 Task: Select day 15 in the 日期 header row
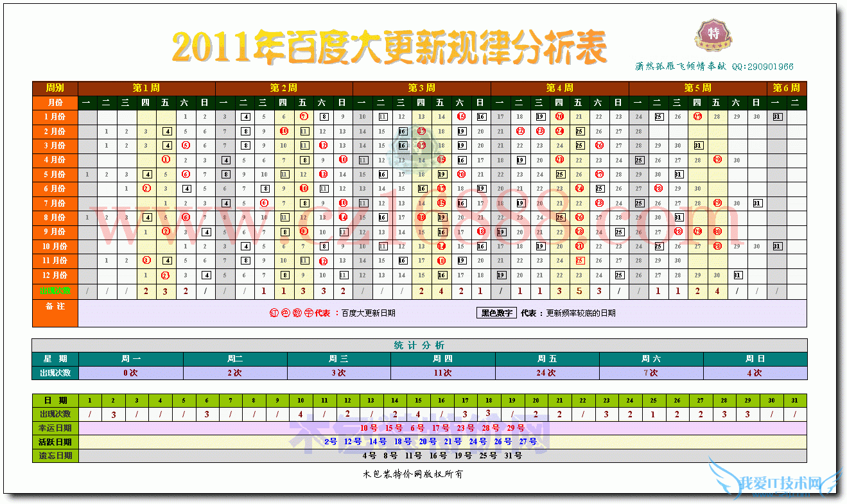[418, 400]
